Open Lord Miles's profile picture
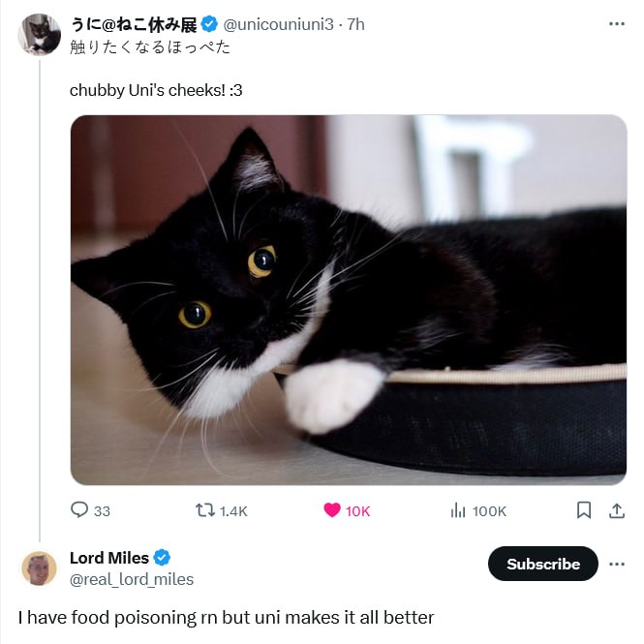The height and width of the screenshot is (644, 644). pyautogui.click(x=40, y=568)
